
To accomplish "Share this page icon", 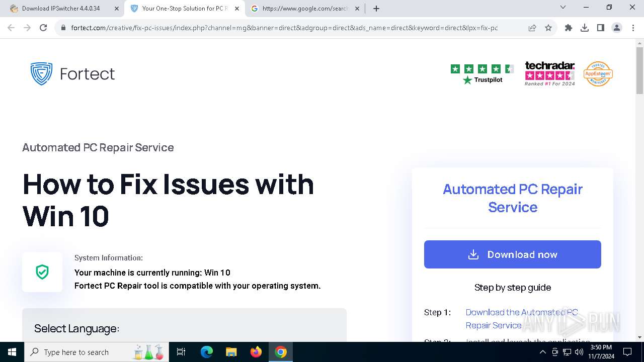I will (x=532, y=28).
